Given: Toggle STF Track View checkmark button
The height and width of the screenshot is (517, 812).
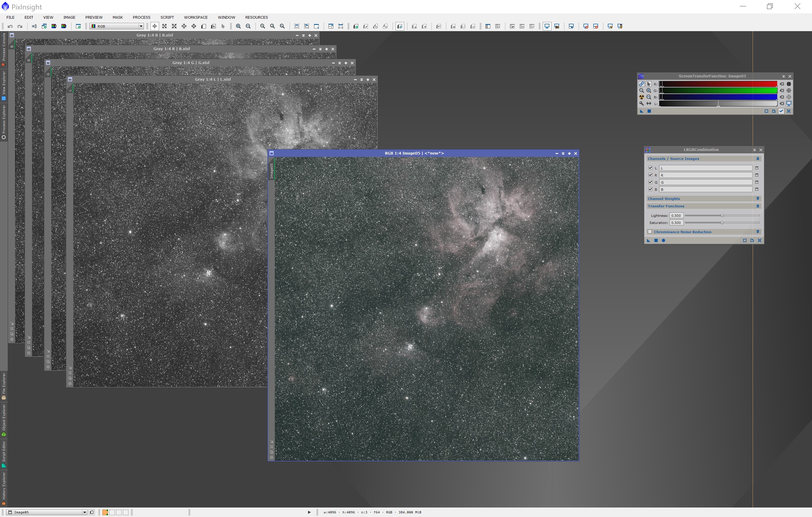Looking at the screenshot, I should (x=781, y=111).
